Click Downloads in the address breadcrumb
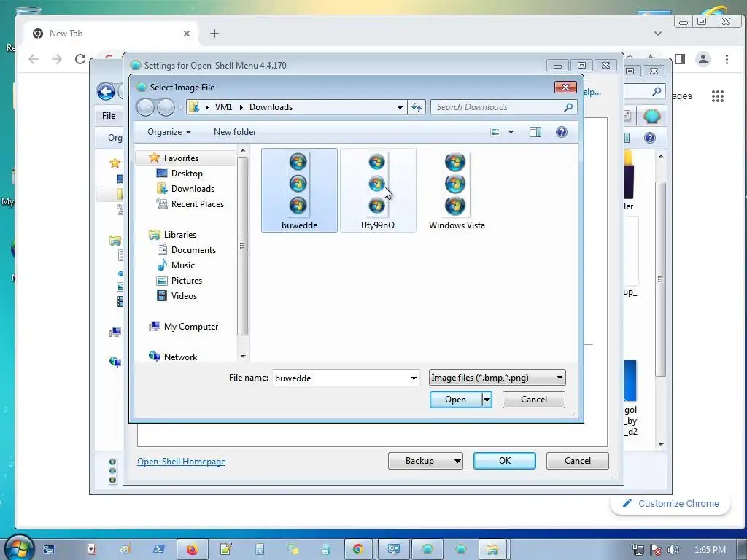Screen dimensions: 747x560 (x=271, y=107)
